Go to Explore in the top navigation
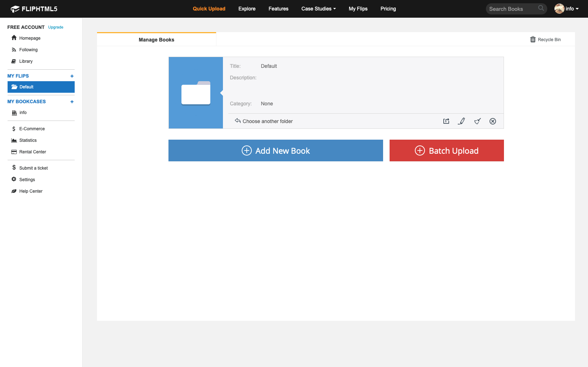Screen dimensions: 588x367 point(247,9)
